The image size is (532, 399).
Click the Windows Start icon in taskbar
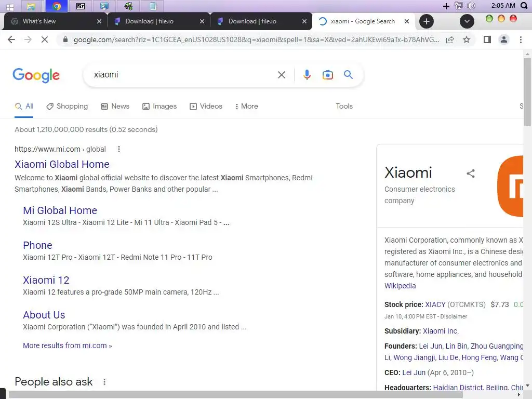click(x=10, y=6)
